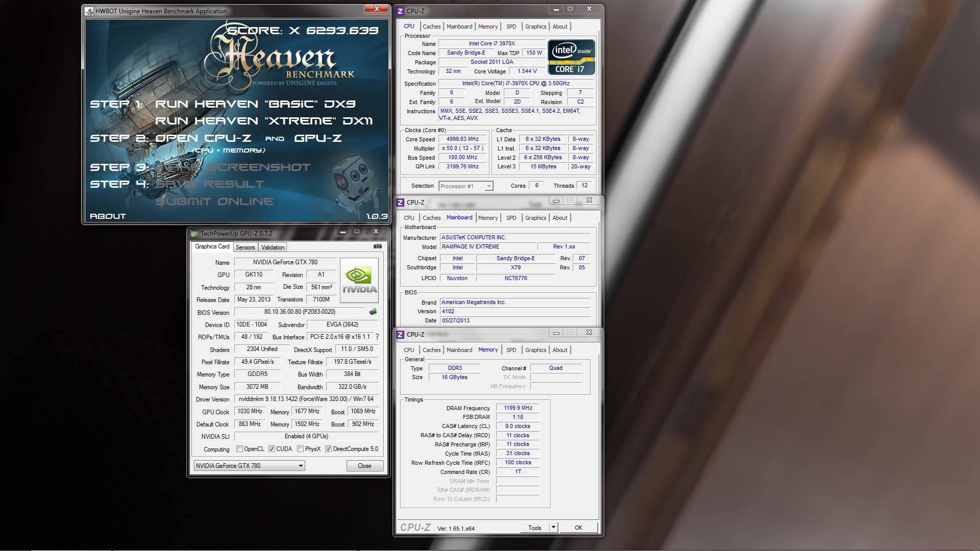Viewport: 980px width, 551px height.
Task: Click the CPU name Intel Core i7 3970X
Action: point(492,44)
